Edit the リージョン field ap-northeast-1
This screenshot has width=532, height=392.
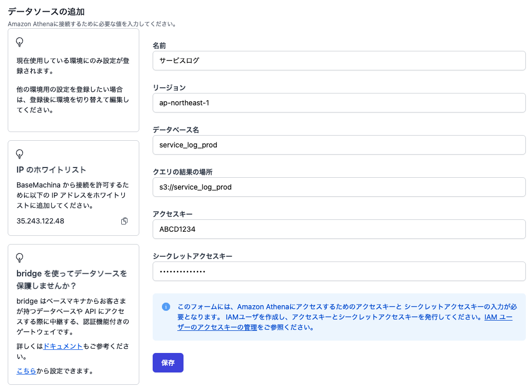[x=339, y=103]
